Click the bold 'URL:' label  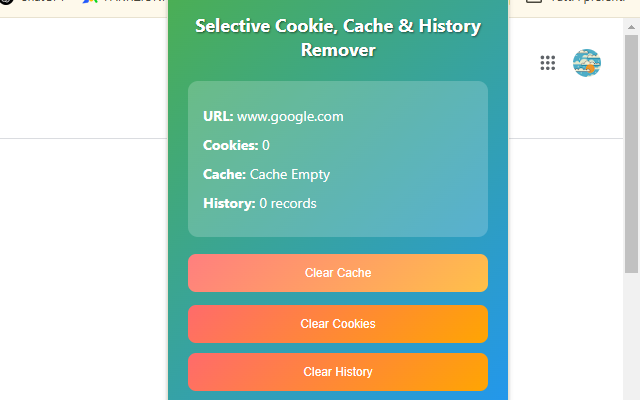(x=218, y=116)
